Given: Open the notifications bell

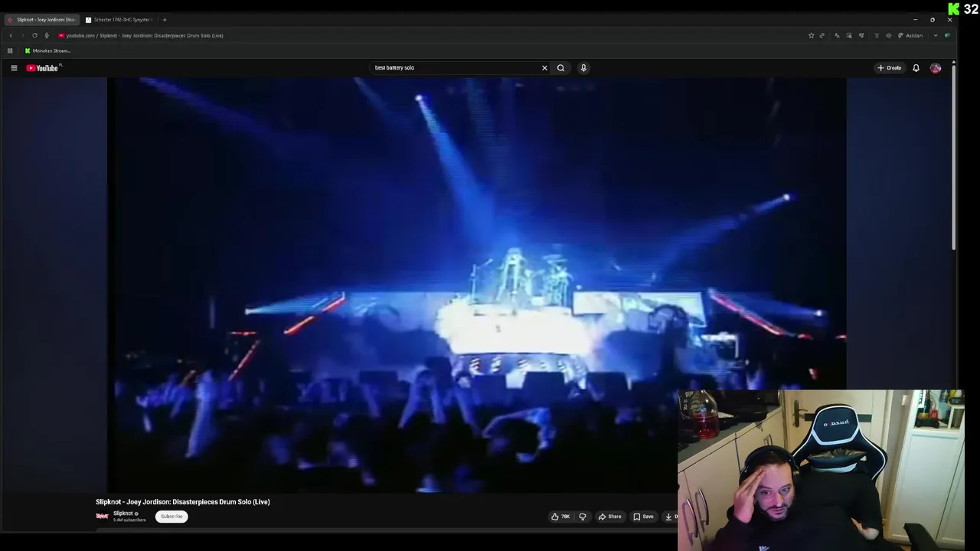Looking at the screenshot, I should [x=916, y=68].
